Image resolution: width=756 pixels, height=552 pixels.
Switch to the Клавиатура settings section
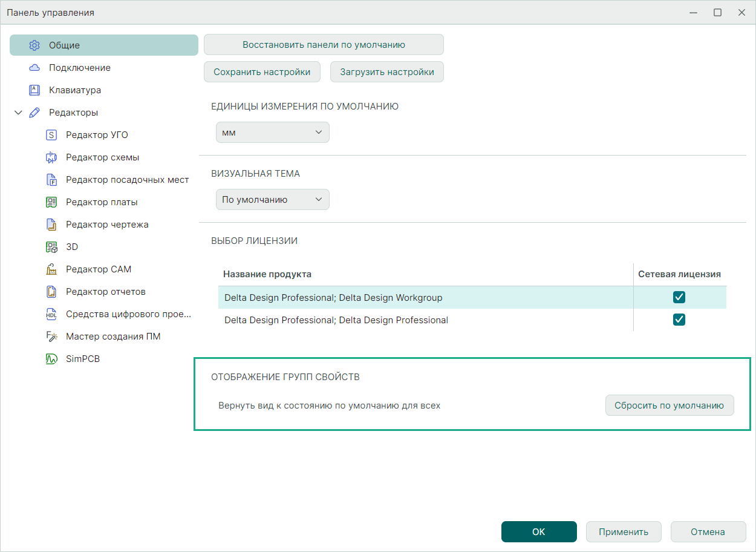coord(75,90)
